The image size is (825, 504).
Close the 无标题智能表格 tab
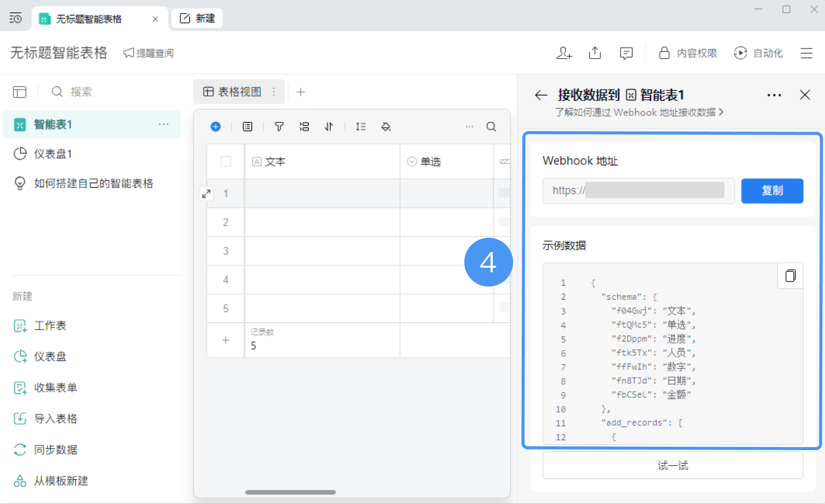pos(155,19)
